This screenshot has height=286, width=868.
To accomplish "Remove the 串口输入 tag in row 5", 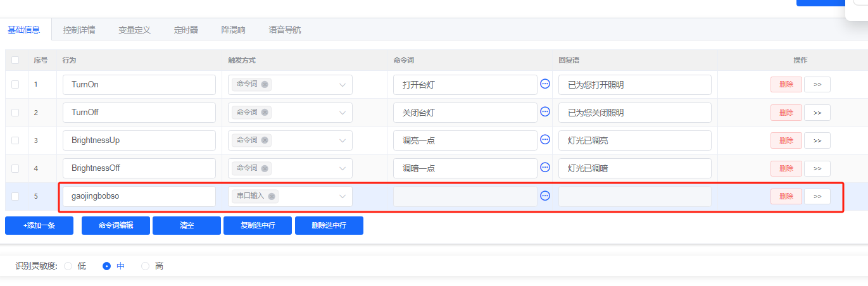I will (x=272, y=196).
